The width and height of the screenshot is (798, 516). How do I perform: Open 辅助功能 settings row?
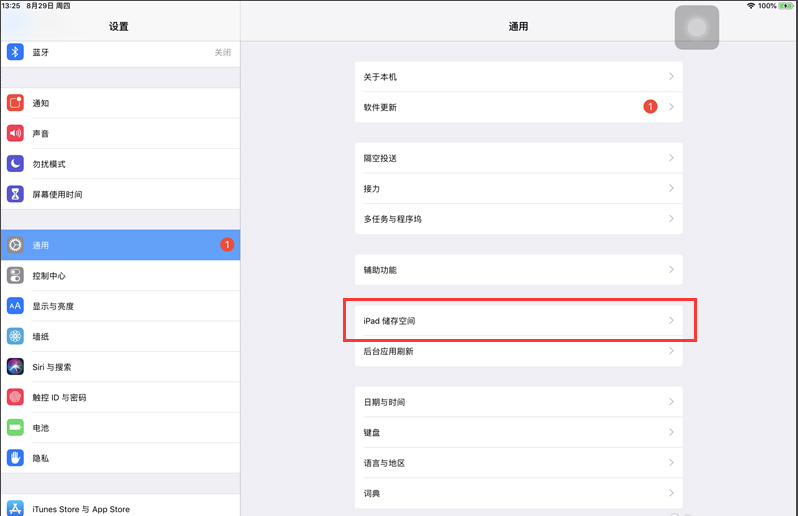coord(519,270)
